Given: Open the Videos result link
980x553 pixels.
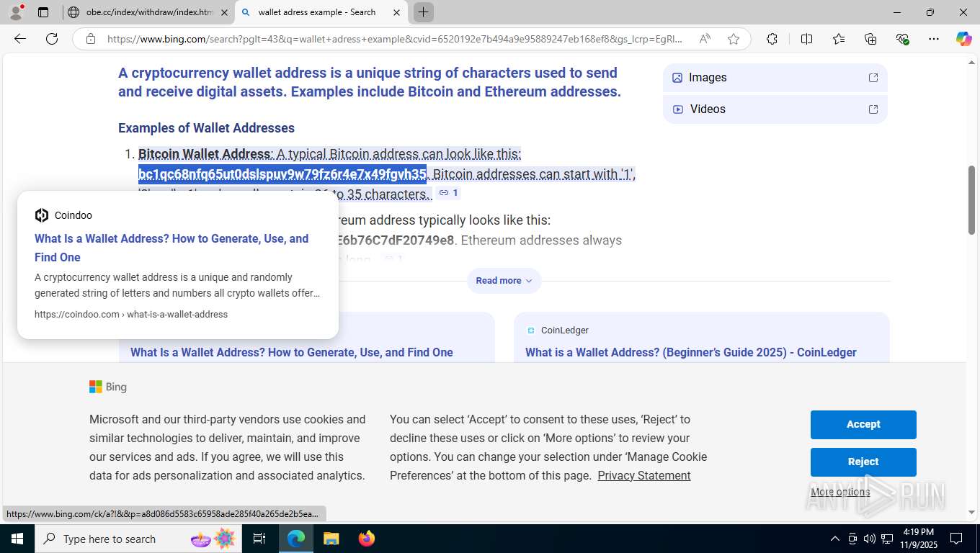Looking at the screenshot, I should click(775, 109).
